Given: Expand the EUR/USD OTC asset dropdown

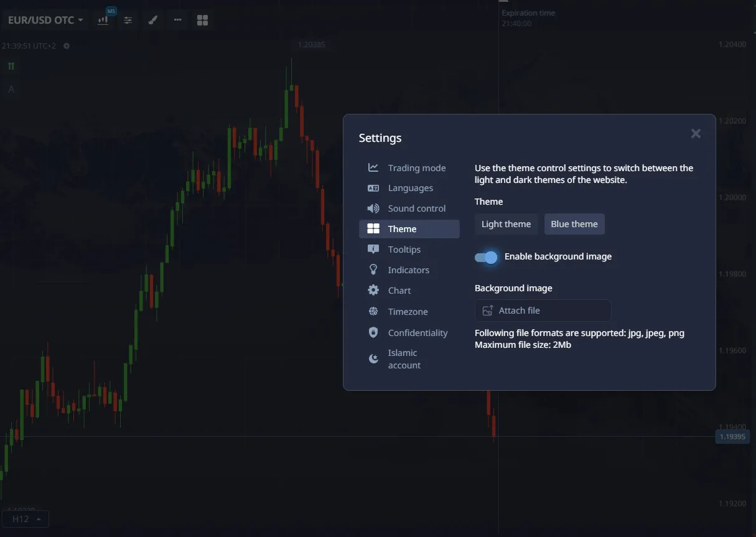Looking at the screenshot, I should [x=45, y=20].
